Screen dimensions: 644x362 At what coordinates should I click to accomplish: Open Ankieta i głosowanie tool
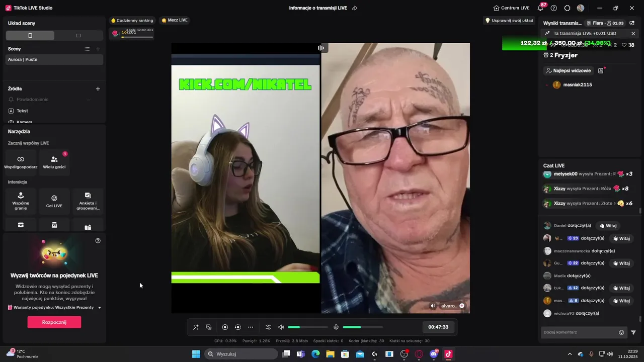88,201
